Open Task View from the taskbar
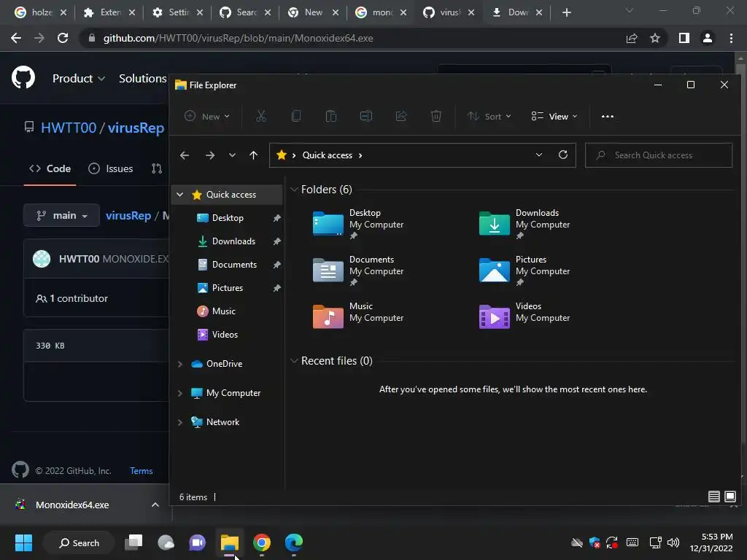The width and height of the screenshot is (747, 560). click(x=133, y=542)
